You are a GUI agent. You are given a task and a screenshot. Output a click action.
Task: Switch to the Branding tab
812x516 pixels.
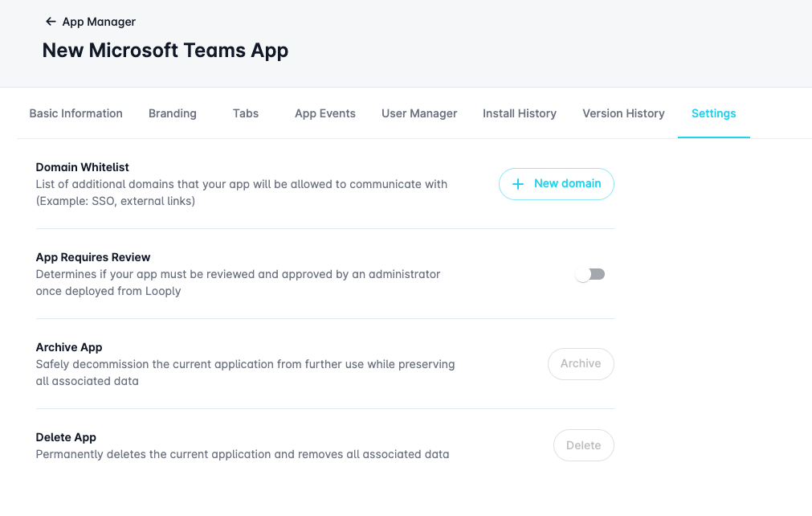[173, 113]
